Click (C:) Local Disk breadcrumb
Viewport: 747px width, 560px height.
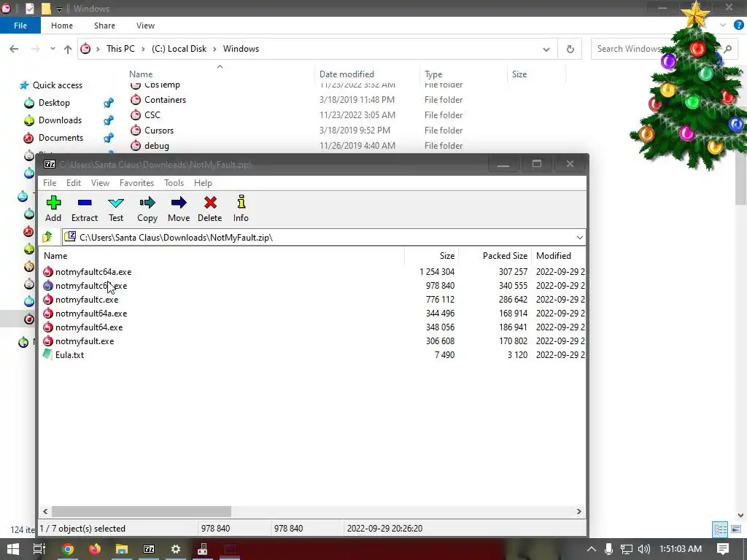point(179,49)
